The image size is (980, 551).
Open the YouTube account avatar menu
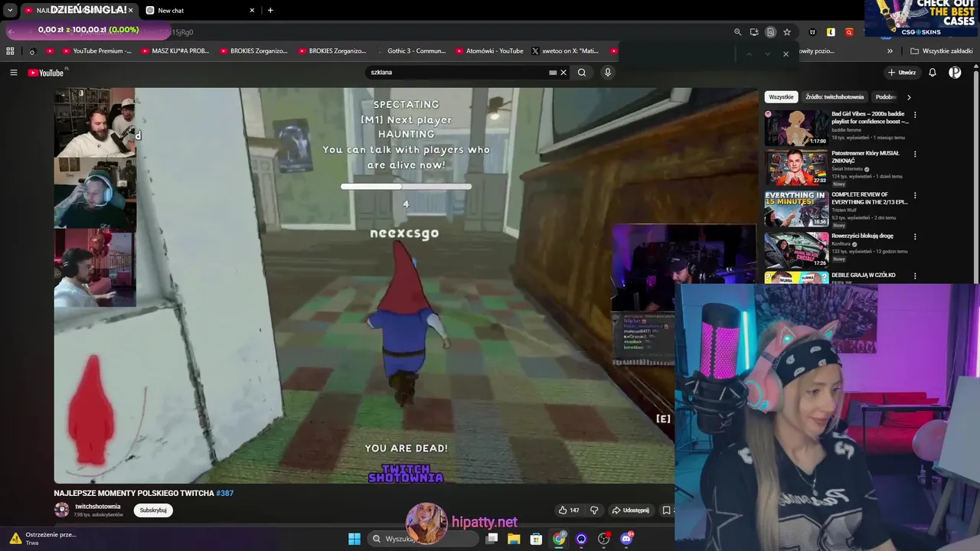coord(955,73)
